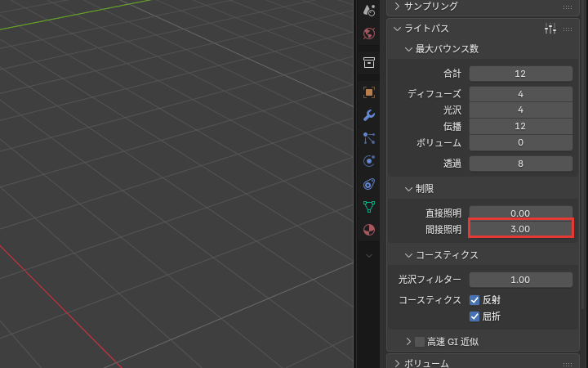The height and width of the screenshot is (368, 588).
Task: Click the ボリューム panel drag-handle dots
Action: (568, 364)
